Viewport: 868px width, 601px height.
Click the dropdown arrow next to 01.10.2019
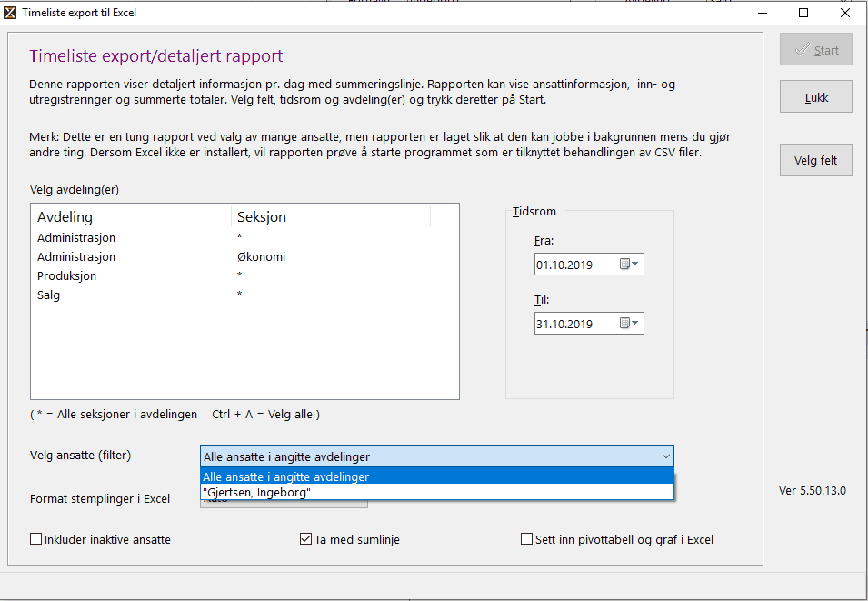pyautogui.click(x=634, y=264)
